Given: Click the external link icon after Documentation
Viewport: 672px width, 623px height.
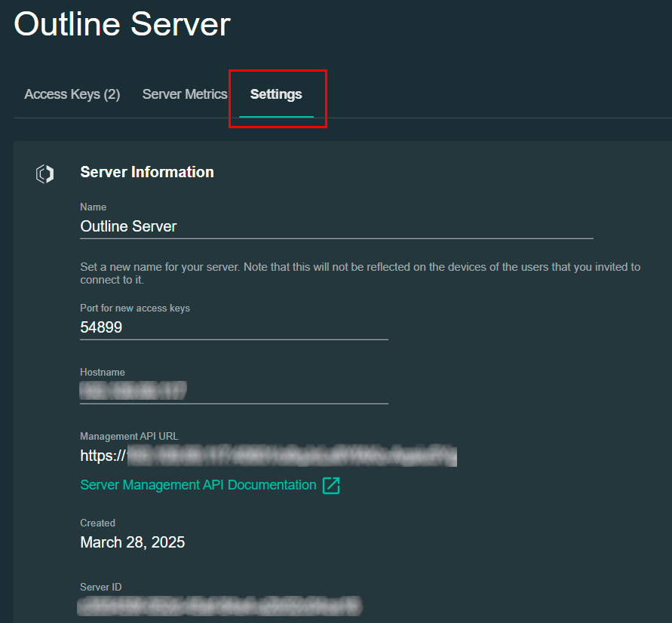Looking at the screenshot, I should (331, 486).
